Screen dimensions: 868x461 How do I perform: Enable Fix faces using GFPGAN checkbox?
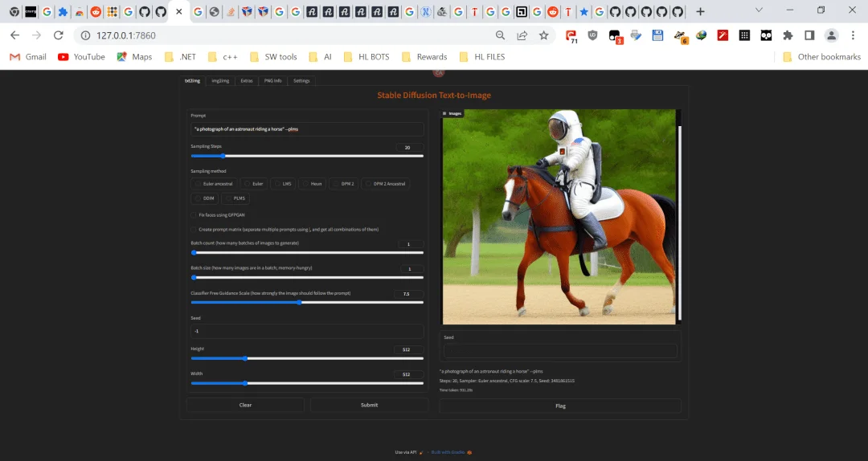click(194, 214)
